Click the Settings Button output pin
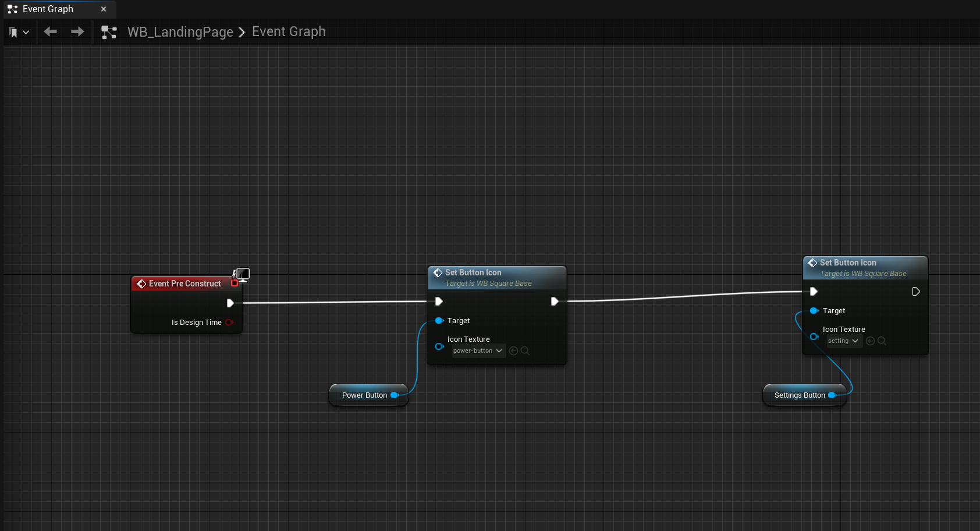 [x=832, y=395]
